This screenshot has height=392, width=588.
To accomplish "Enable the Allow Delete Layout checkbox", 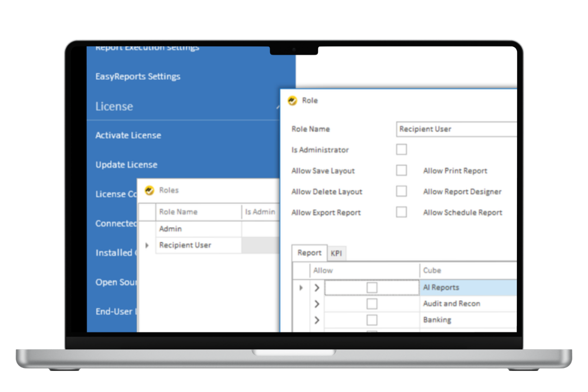I will [x=401, y=192].
